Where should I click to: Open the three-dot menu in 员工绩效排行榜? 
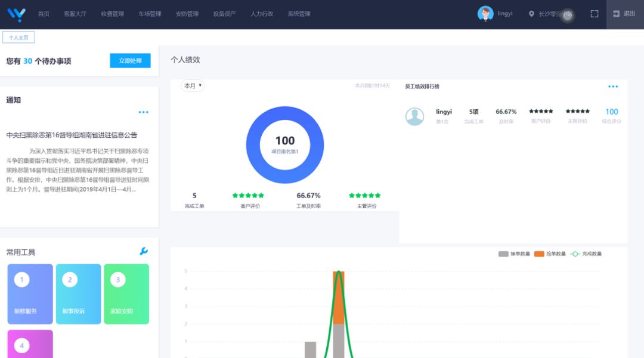[x=613, y=87]
